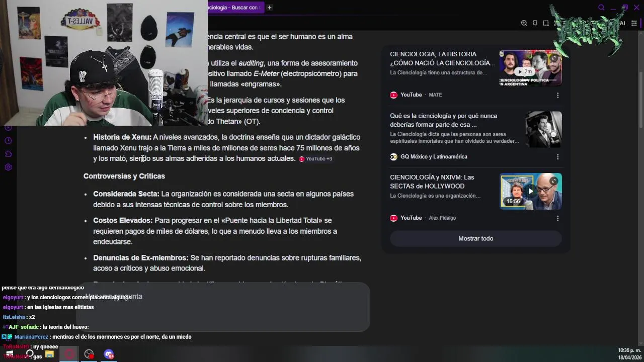Viewport: 644px width, 362px height.
Task: Open Windows Start menu
Action: 10,354
